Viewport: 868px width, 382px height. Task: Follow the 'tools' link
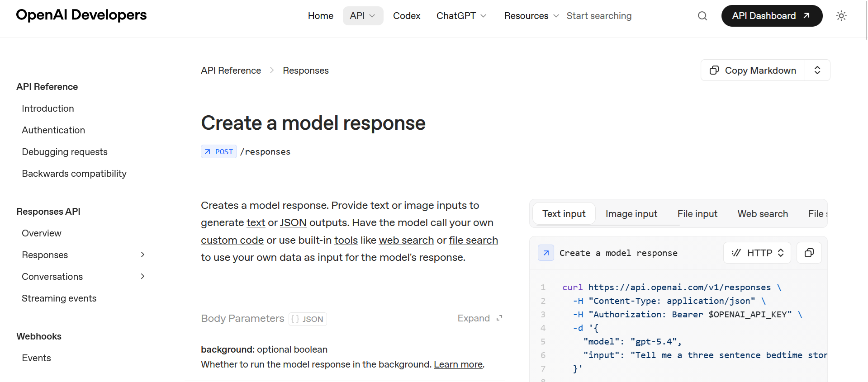point(346,240)
